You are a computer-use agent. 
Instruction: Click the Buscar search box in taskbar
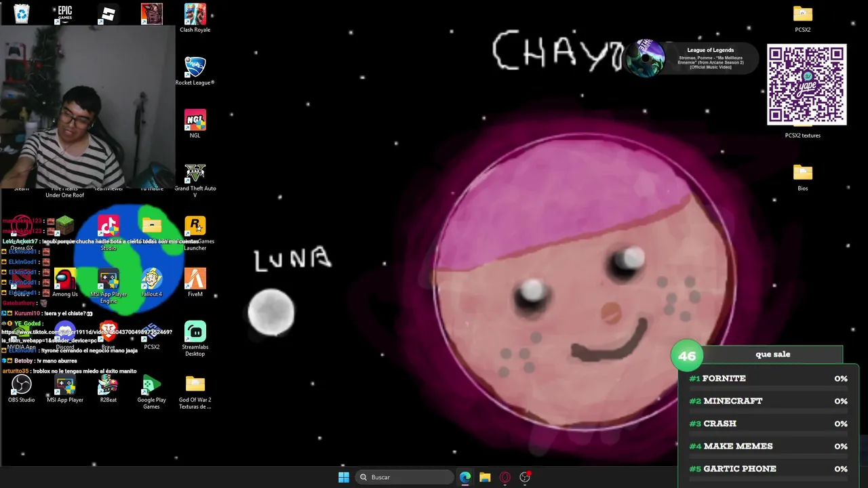(x=405, y=477)
